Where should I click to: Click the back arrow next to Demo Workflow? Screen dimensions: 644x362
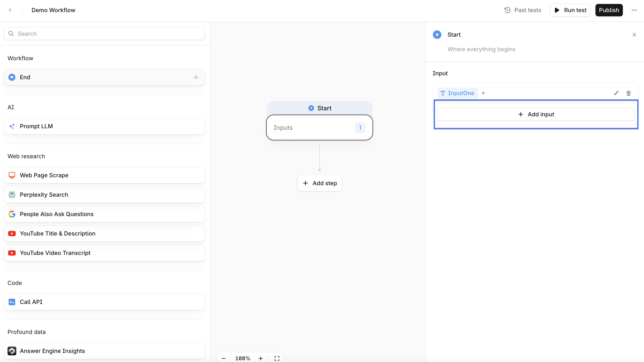10,10
